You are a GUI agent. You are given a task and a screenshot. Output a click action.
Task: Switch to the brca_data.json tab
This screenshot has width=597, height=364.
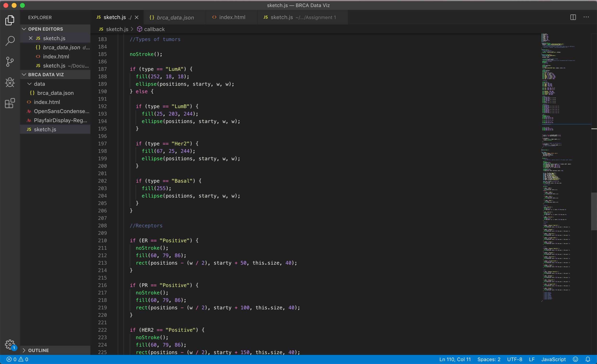(x=176, y=17)
